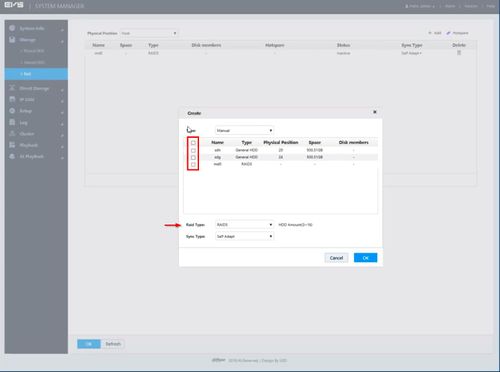Expand the Direct Storage menu arrow
The width and height of the screenshot is (500, 372).
pos(62,90)
